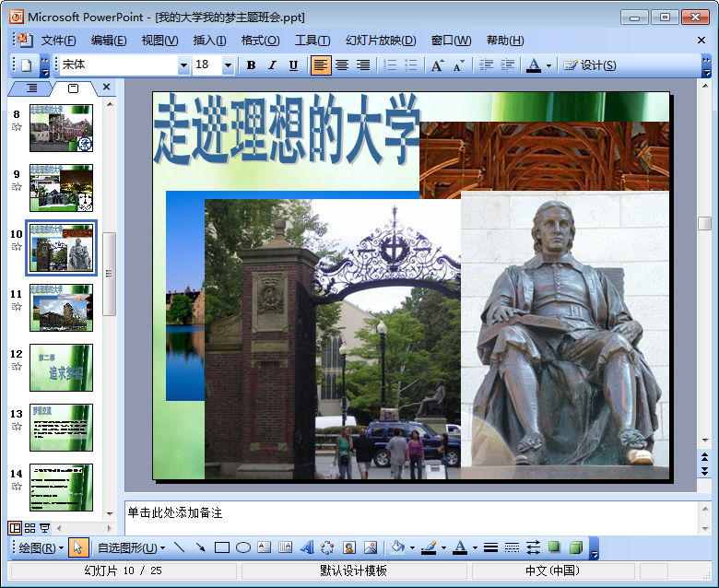
Task: Select slide 12 追求梦想 thumbnail
Action: tap(62, 368)
